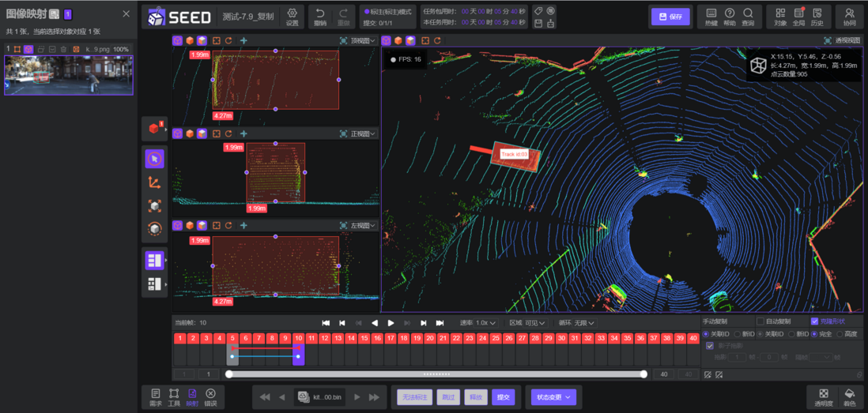Click the range end input showing 40
The image size is (868, 413).
pyautogui.click(x=663, y=374)
